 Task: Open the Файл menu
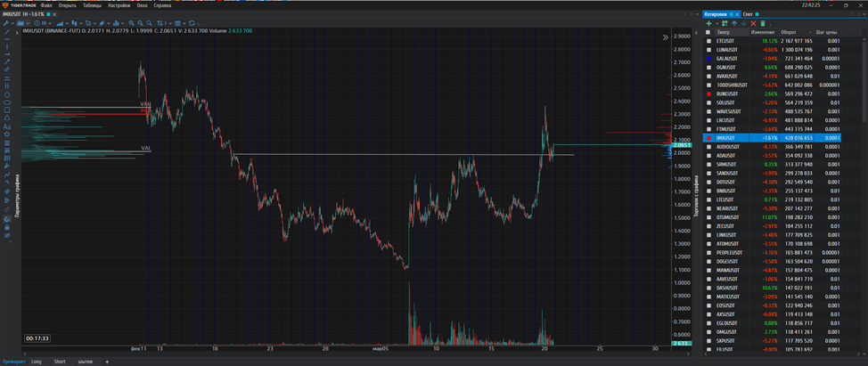click(46, 5)
